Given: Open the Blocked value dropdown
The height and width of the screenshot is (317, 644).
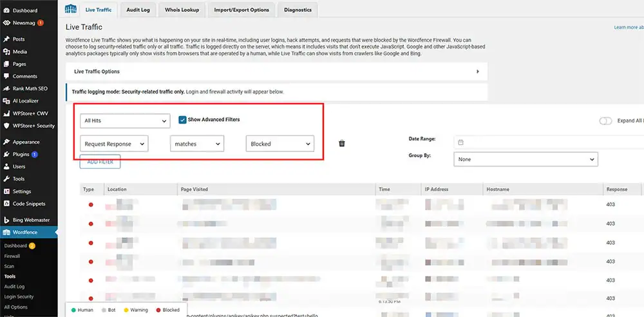Looking at the screenshot, I should point(280,144).
